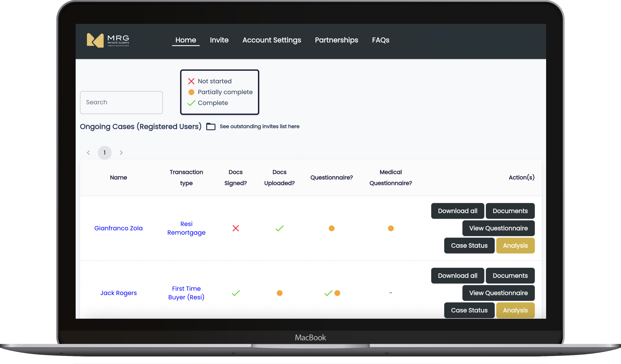Open Gianfranco Zola's case link
Screen dimensions: 621x364
118,228
